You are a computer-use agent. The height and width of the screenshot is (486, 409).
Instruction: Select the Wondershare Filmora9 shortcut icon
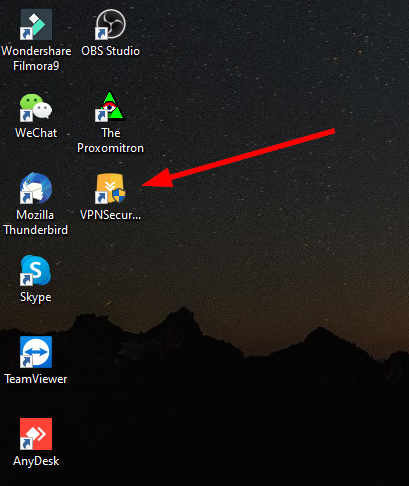tap(36, 24)
